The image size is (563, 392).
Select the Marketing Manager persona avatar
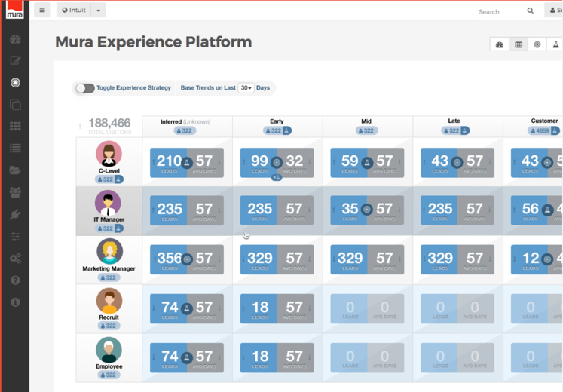pyautogui.click(x=110, y=251)
